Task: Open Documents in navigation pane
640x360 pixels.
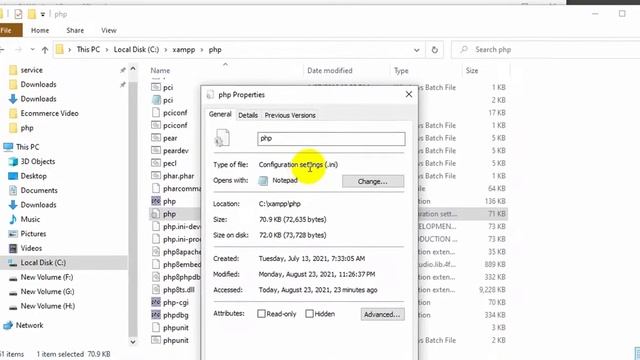Action: click(39, 191)
